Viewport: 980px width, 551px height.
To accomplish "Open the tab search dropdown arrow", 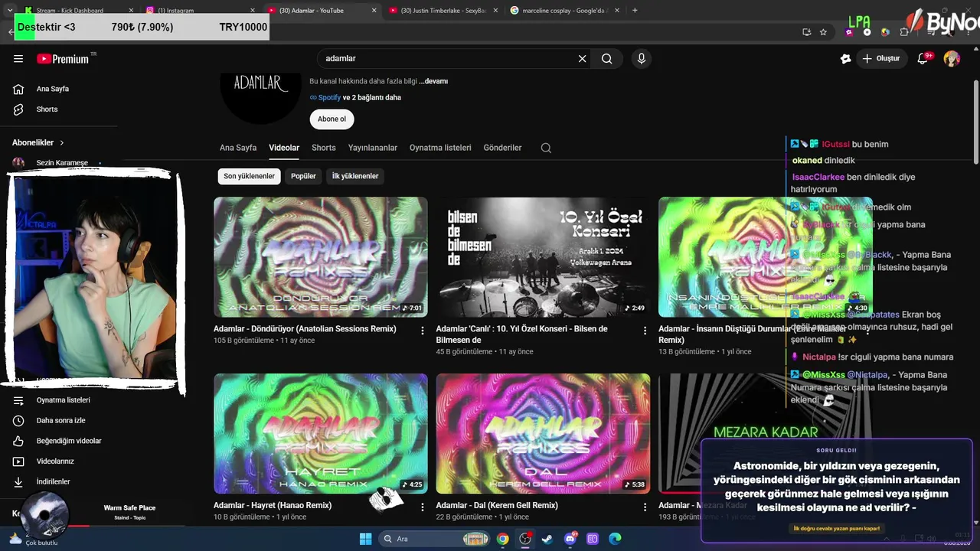I will click(10, 10).
